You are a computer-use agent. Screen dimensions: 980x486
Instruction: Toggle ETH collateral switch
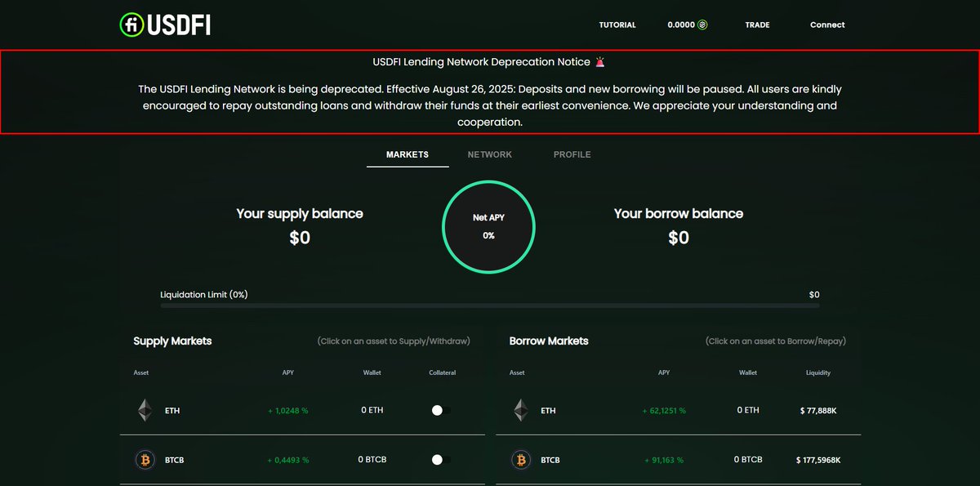pos(441,411)
